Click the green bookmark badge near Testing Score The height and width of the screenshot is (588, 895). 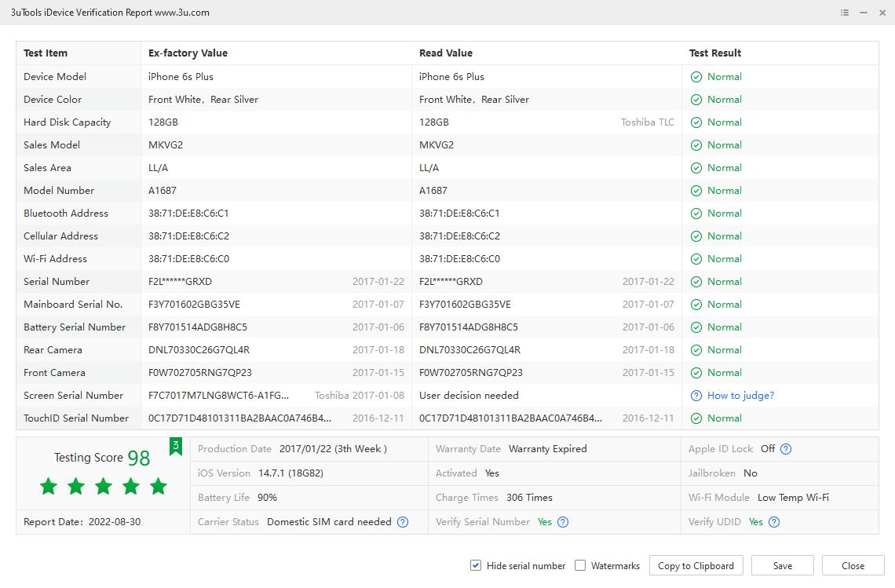176,447
